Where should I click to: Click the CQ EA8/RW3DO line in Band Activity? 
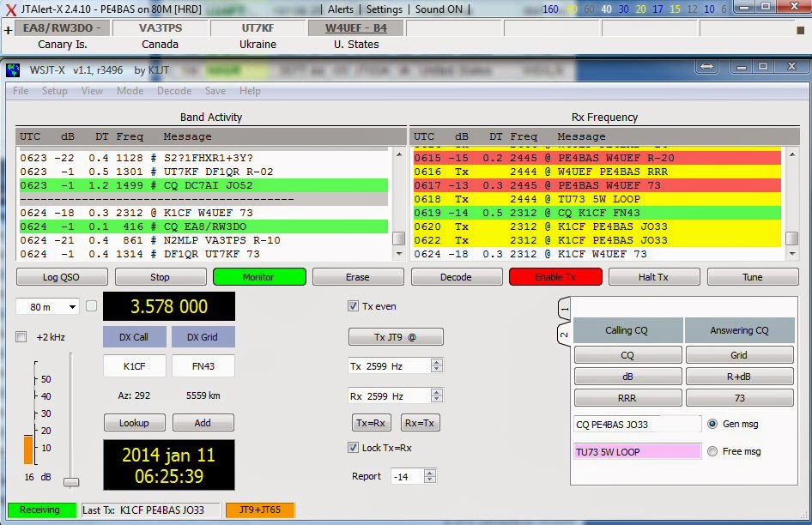pos(203,226)
